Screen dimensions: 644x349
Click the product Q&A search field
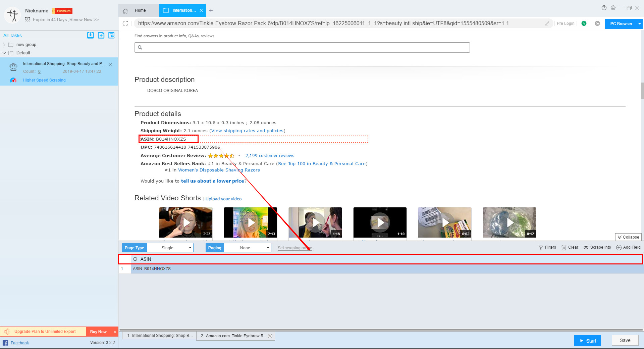point(302,47)
